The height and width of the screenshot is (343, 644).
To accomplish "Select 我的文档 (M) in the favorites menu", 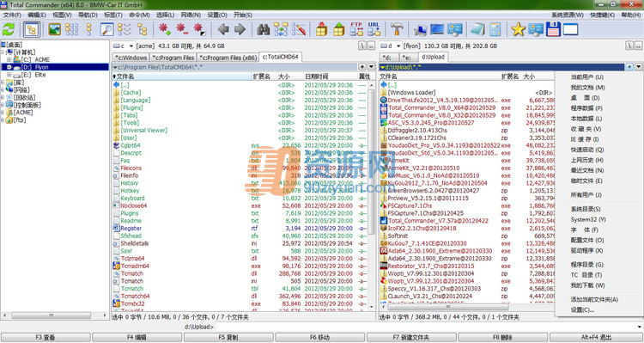I will 587,88.
